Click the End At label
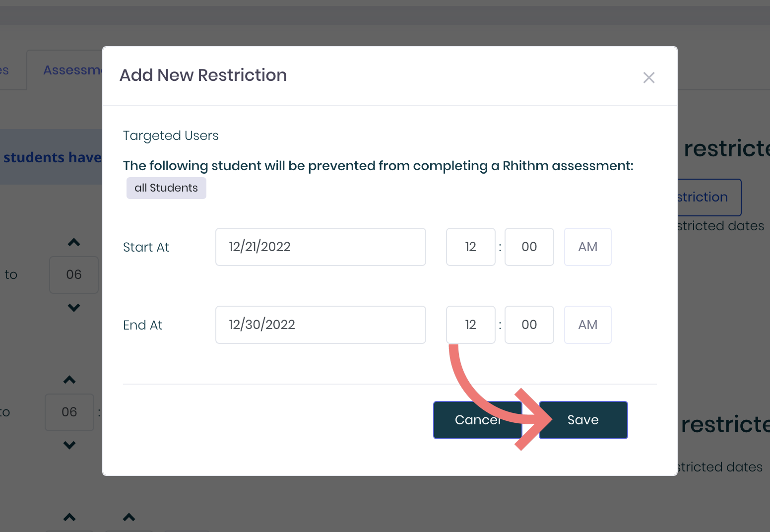 [x=143, y=325]
